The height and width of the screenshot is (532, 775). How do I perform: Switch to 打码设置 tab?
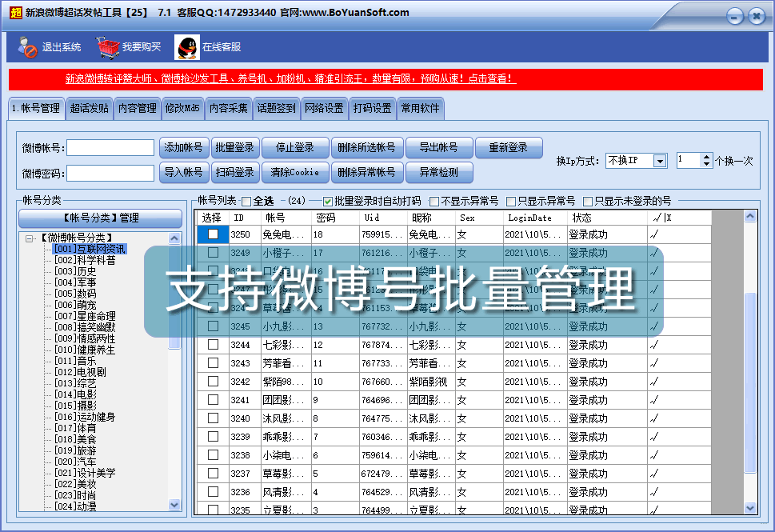(372, 108)
